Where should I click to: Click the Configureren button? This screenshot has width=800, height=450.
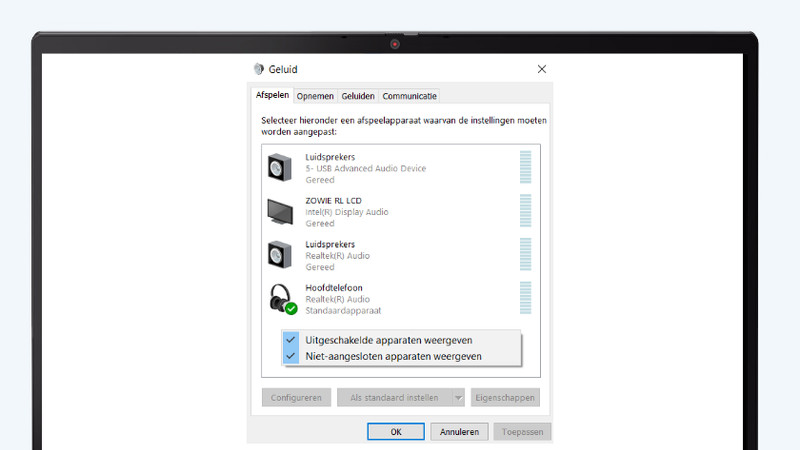pos(296,397)
